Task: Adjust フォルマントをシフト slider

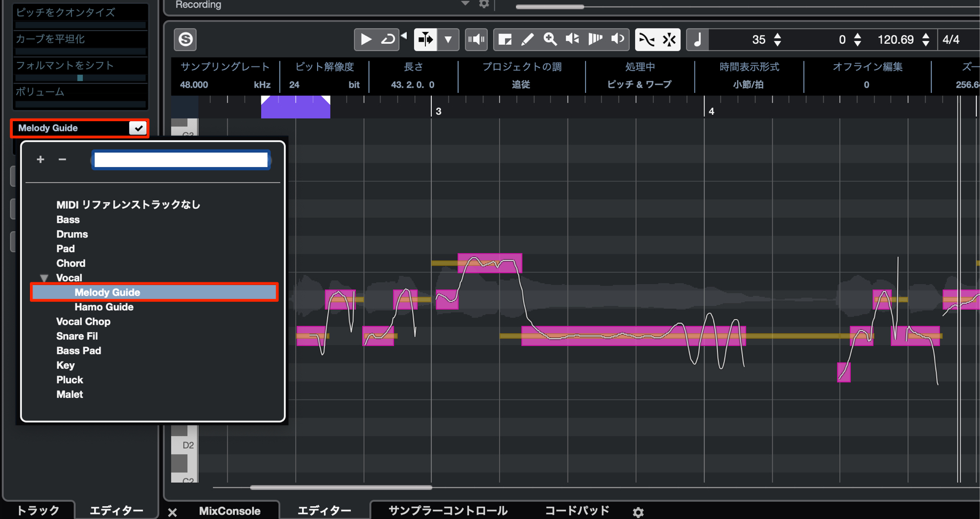Action: [81, 78]
